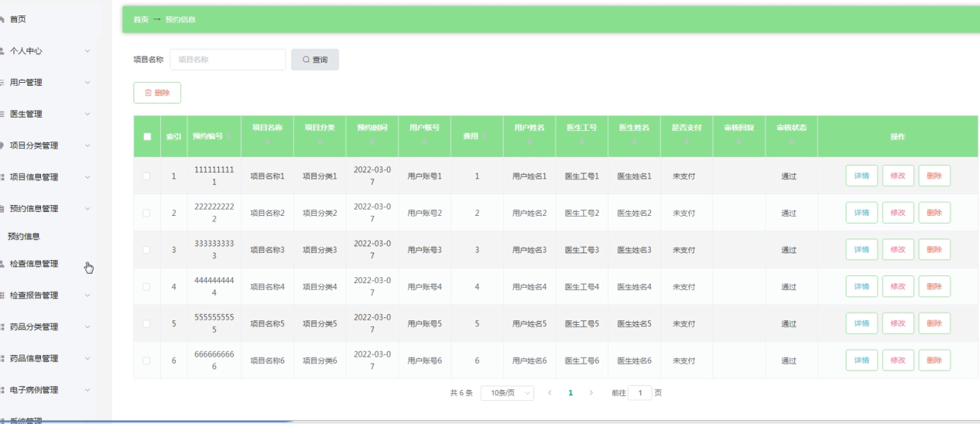980x424 pixels.
Task: Click the batch 删除 button above table
Action: (x=157, y=93)
